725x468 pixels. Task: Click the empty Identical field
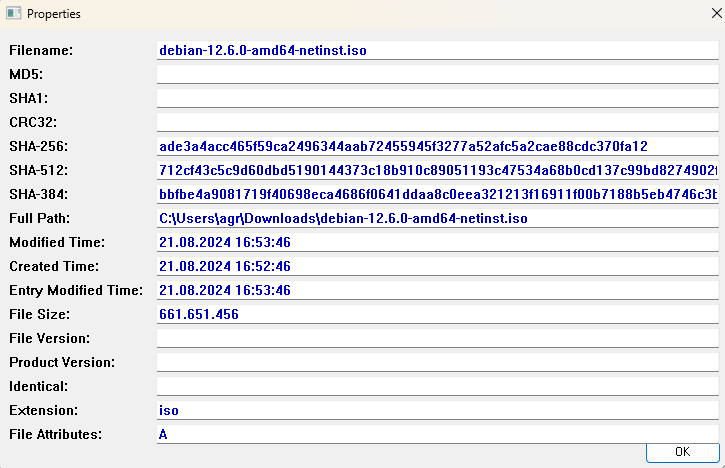click(437, 387)
